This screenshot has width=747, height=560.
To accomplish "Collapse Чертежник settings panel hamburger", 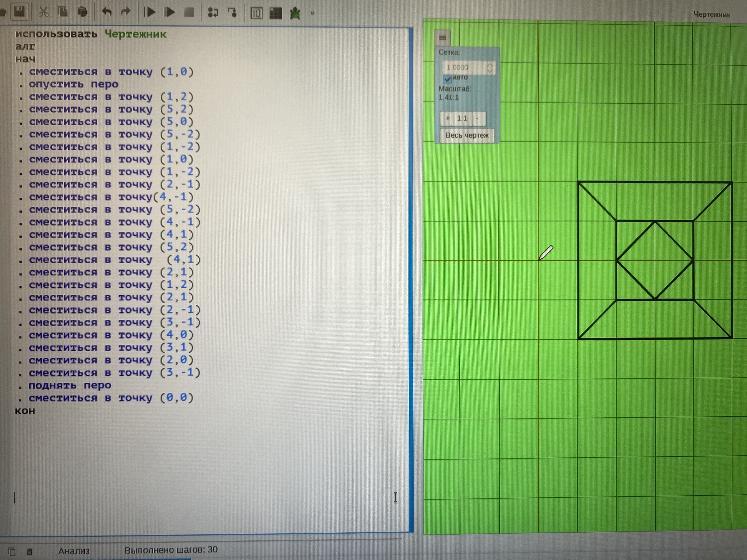I will (x=442, y=38).
